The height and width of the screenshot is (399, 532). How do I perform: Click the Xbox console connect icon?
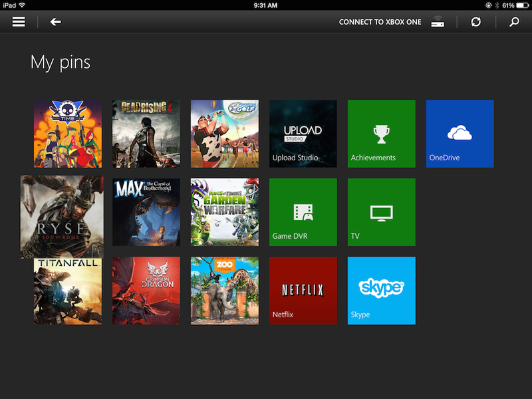coord(438,22)
